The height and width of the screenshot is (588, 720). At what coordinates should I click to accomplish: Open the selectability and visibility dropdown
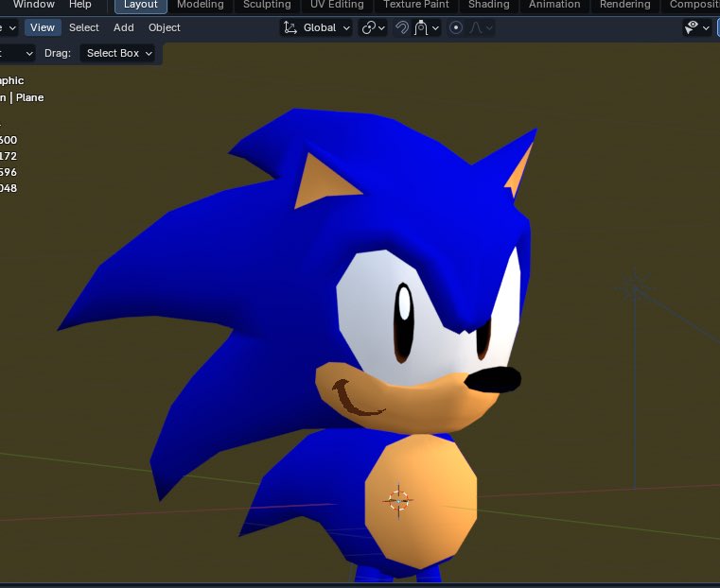coord(696,28)
